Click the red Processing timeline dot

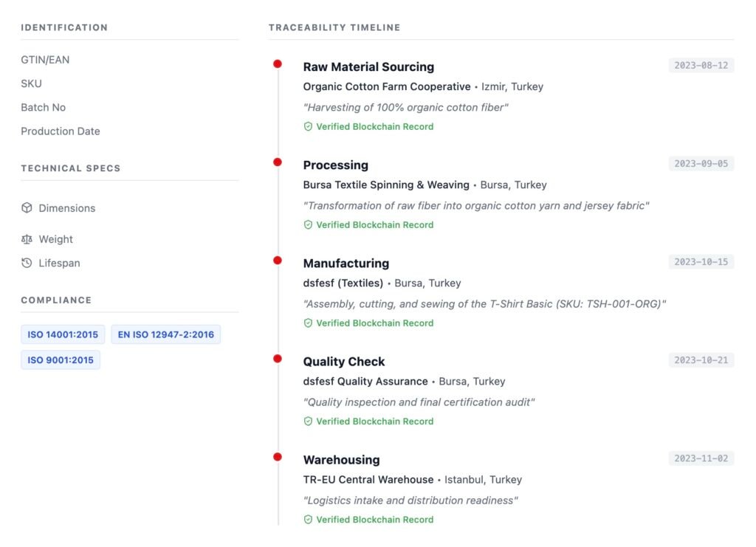pos(278,162)
